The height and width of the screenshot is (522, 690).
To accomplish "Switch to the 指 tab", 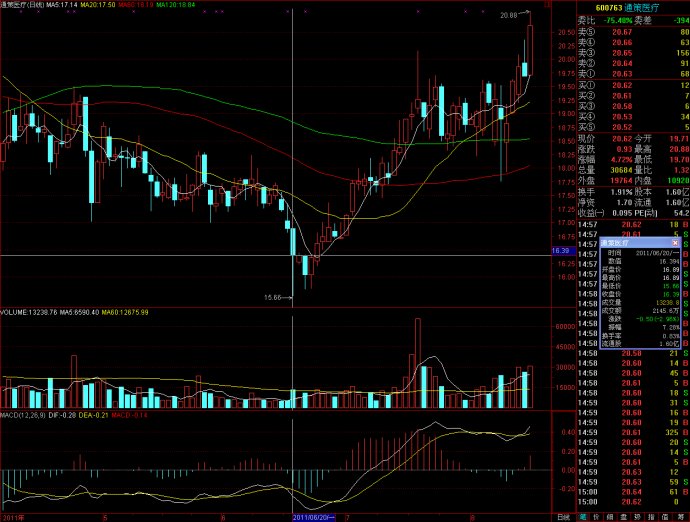I will tap(651, 517).
